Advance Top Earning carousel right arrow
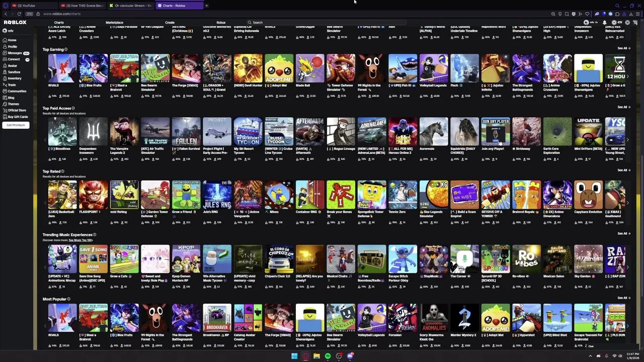 [x=627, y=76]
